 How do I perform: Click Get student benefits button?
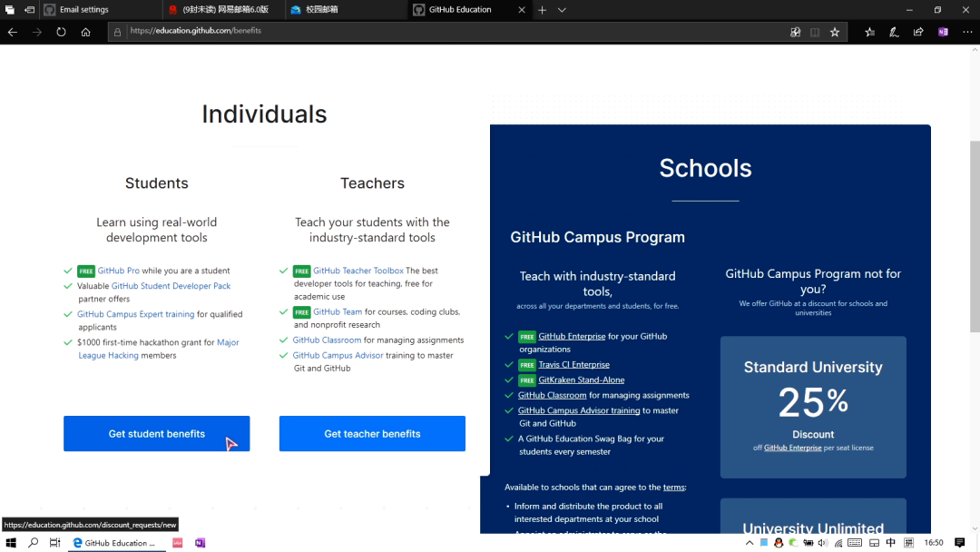pyautogui.click(x=156, y=433)
